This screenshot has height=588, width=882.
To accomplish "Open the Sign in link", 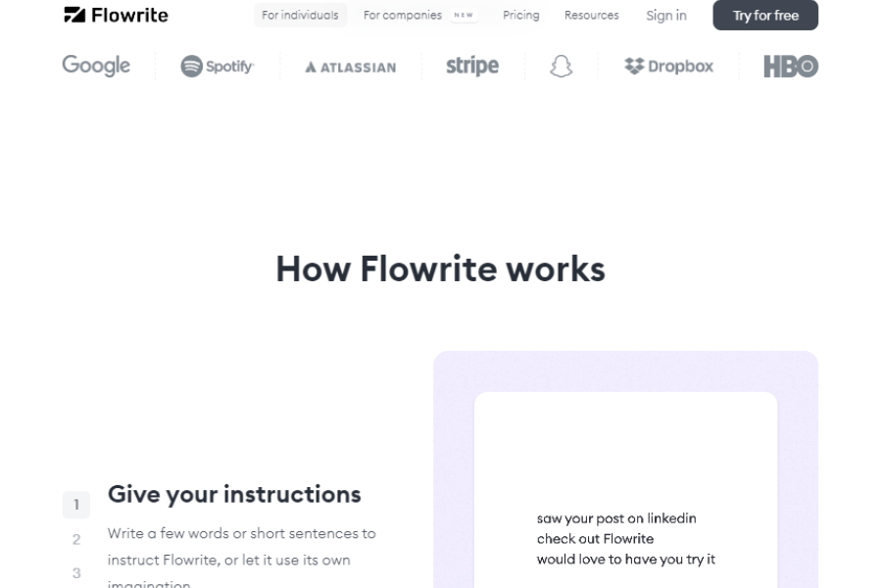I will (x=666, y=16).
